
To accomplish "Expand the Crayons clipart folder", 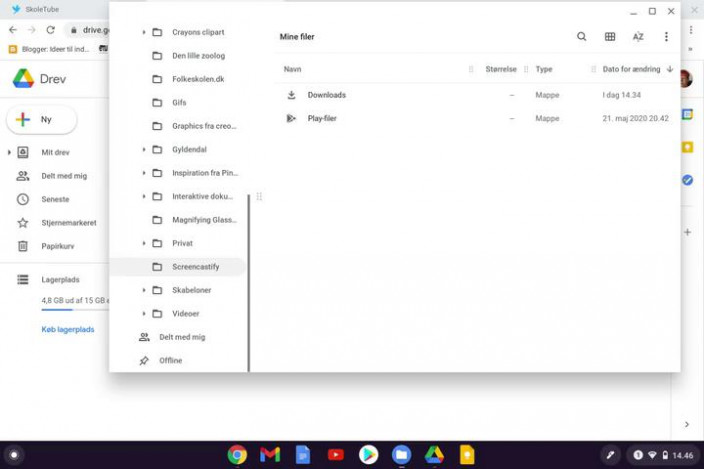I will click(144, 32).
